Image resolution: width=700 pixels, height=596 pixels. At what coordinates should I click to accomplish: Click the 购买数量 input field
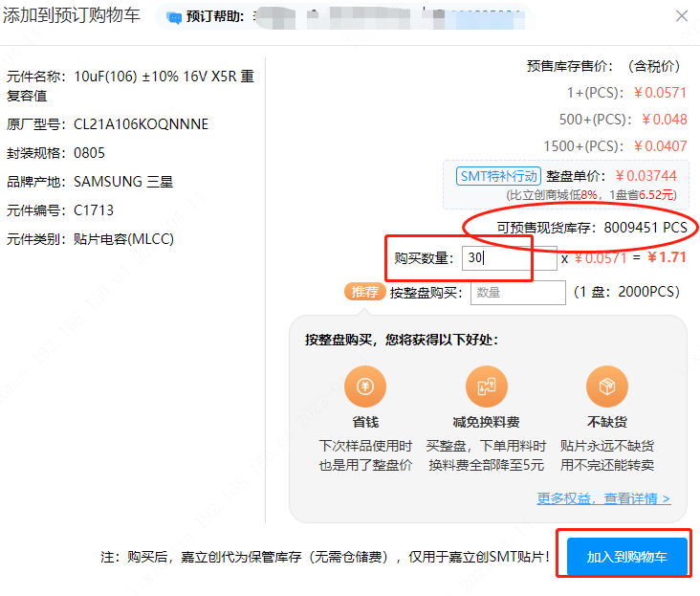(x=509, y=258)
